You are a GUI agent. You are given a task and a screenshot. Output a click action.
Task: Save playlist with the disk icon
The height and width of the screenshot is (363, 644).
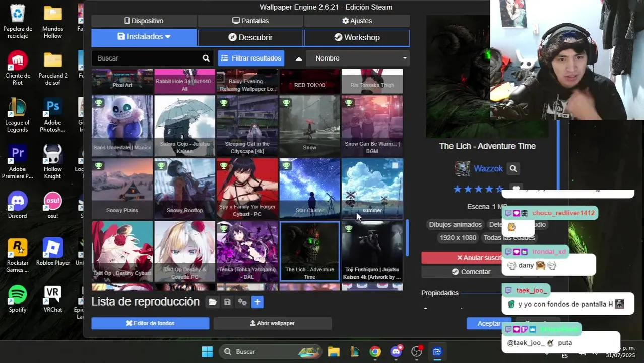(x=227, y=302)
